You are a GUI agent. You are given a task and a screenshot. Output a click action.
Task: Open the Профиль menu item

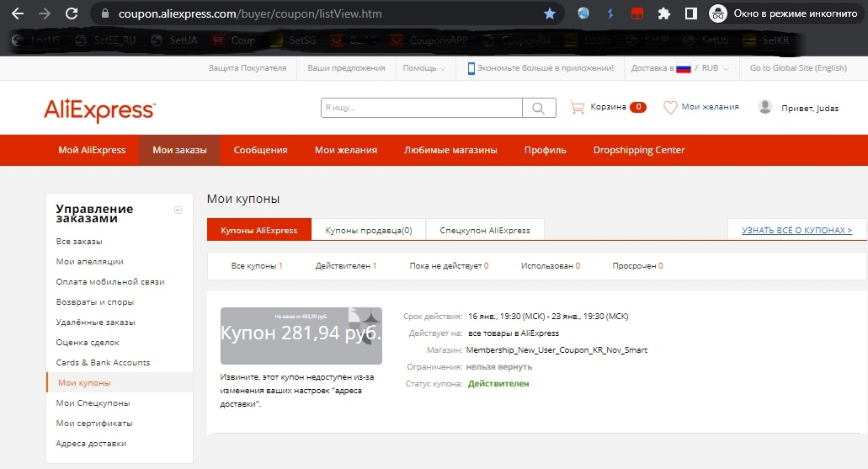(546, 150)
